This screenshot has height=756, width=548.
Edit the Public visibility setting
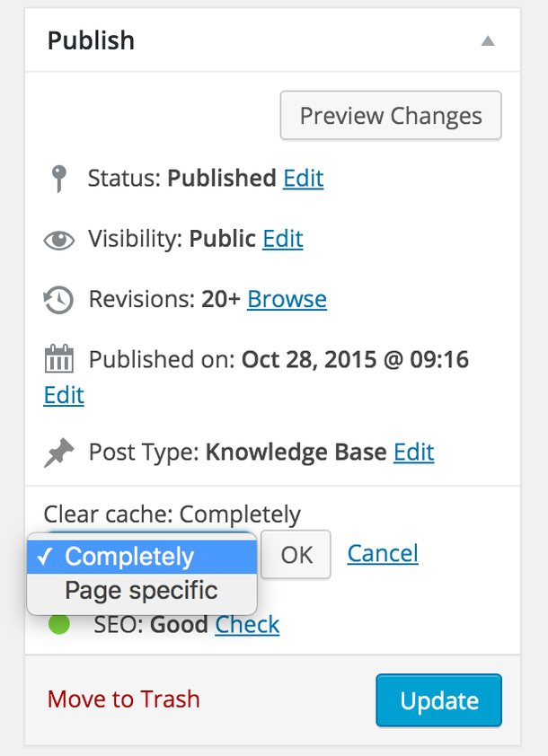click(282, 239)
